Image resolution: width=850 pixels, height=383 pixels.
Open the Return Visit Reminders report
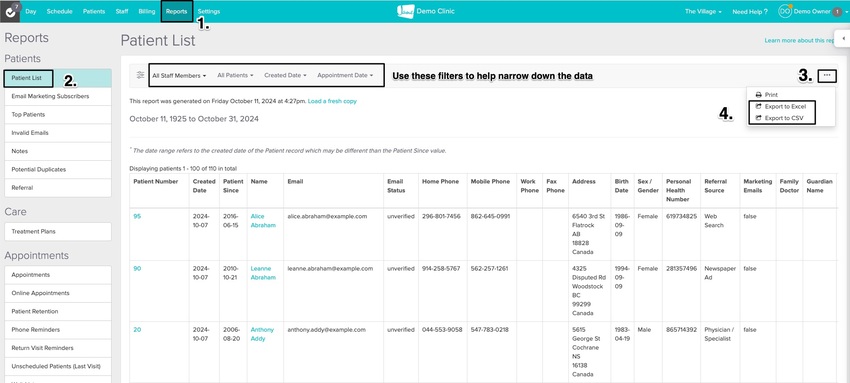pyautogui.click(x=57, y=348)
